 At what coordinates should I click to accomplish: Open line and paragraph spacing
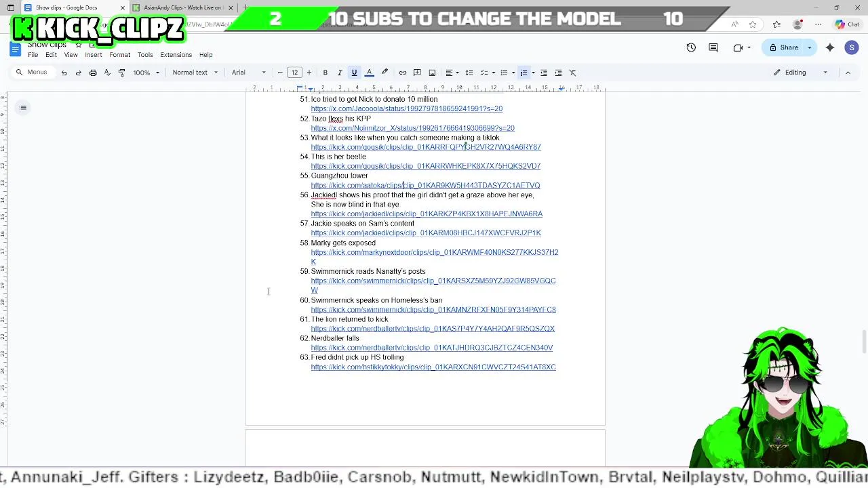469,73
